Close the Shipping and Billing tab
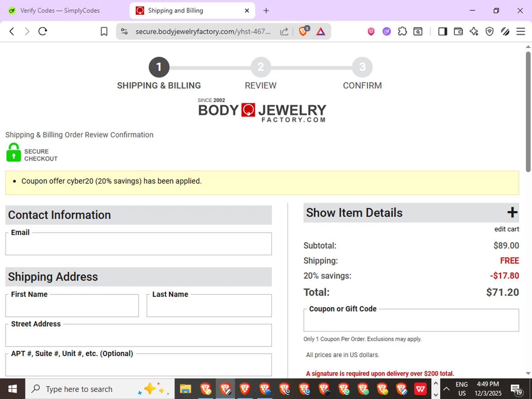Image resolution: width=532 pixels, height=399 pixels. click(x=247, y=11)
